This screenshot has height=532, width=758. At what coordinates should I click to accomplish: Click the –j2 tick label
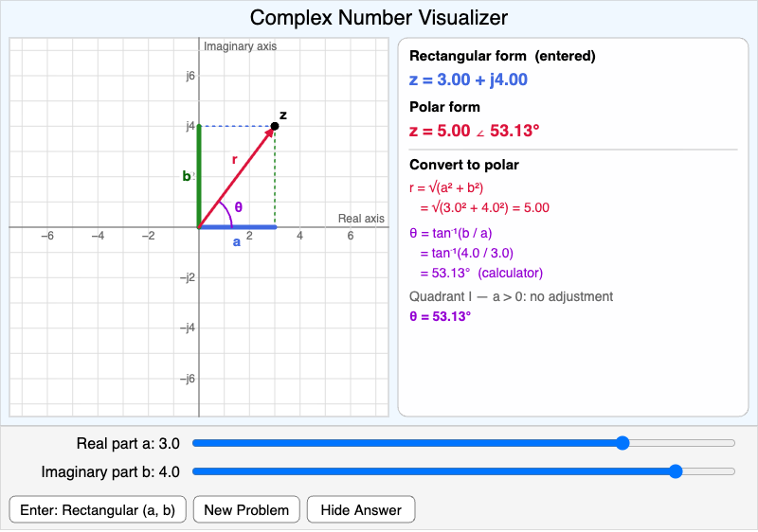pyautogui.click(x=188, y=277)
